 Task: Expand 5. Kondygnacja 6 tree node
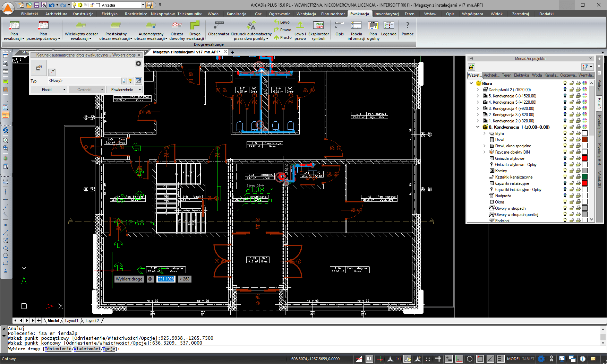click(x=478, y=96)
